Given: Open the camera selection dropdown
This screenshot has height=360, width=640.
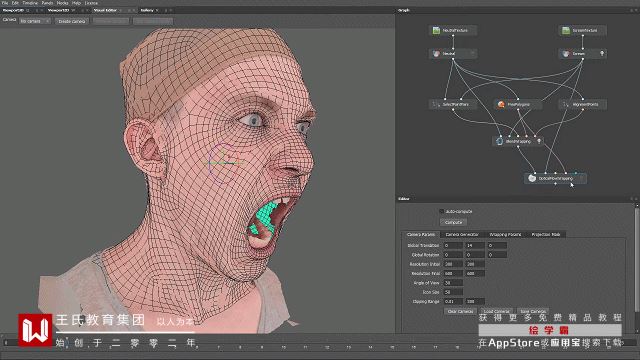Looking at the screenshot, I should coord(35,21).
